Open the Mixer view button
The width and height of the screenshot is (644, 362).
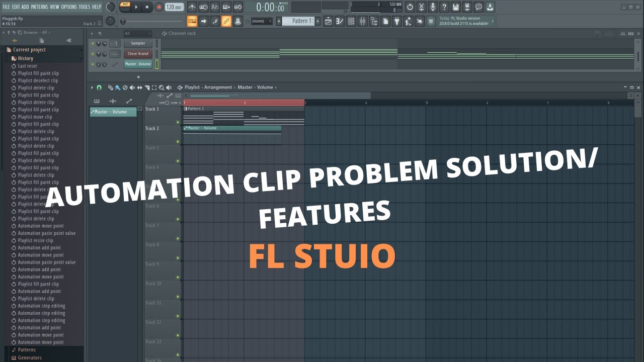click(x=362, y=21)
